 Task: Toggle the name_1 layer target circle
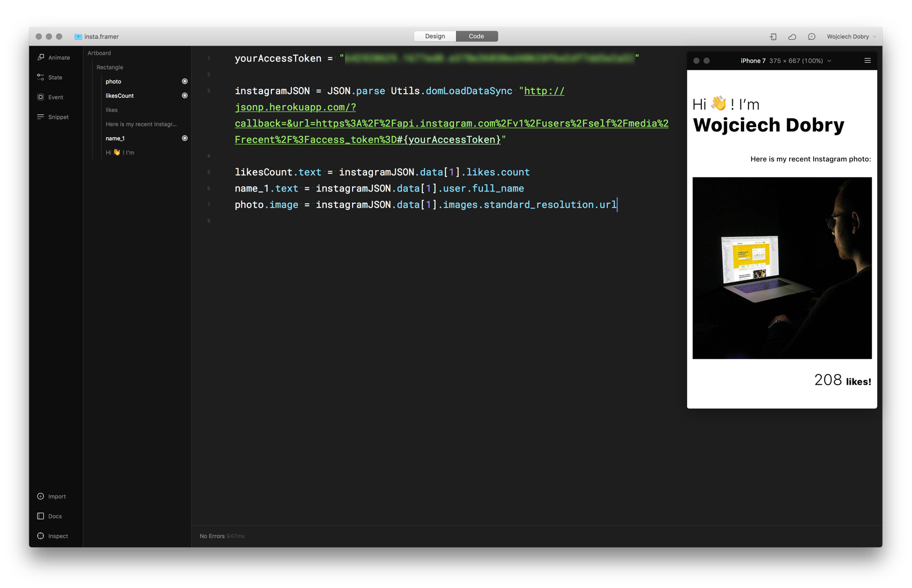[185, 138]
